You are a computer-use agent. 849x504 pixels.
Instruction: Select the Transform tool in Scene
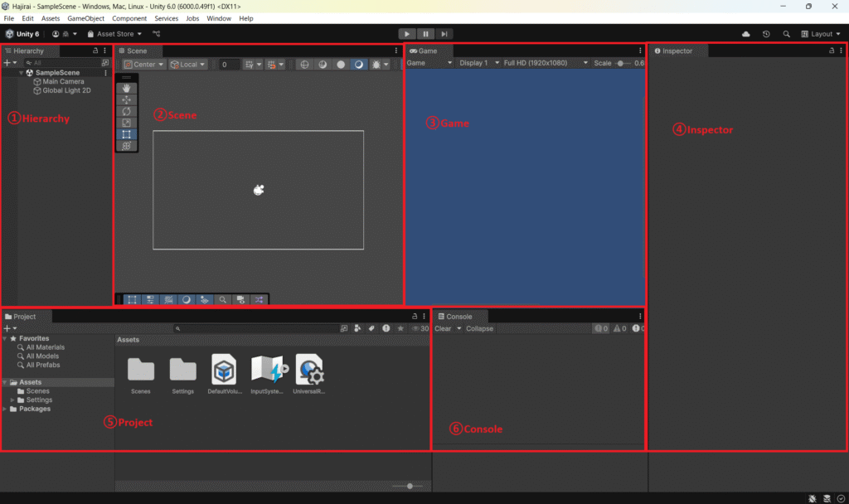126,146
